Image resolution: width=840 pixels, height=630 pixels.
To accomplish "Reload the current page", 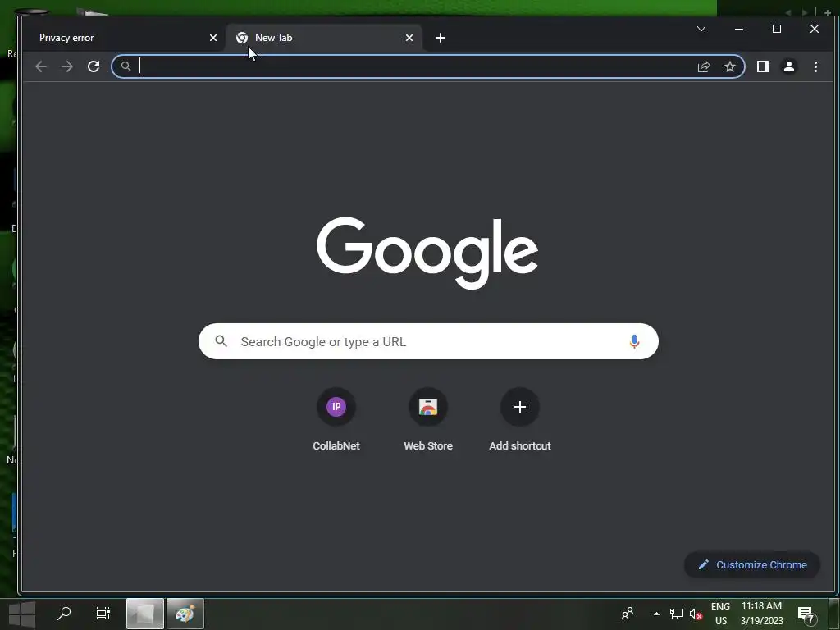I will pos(94,66).
